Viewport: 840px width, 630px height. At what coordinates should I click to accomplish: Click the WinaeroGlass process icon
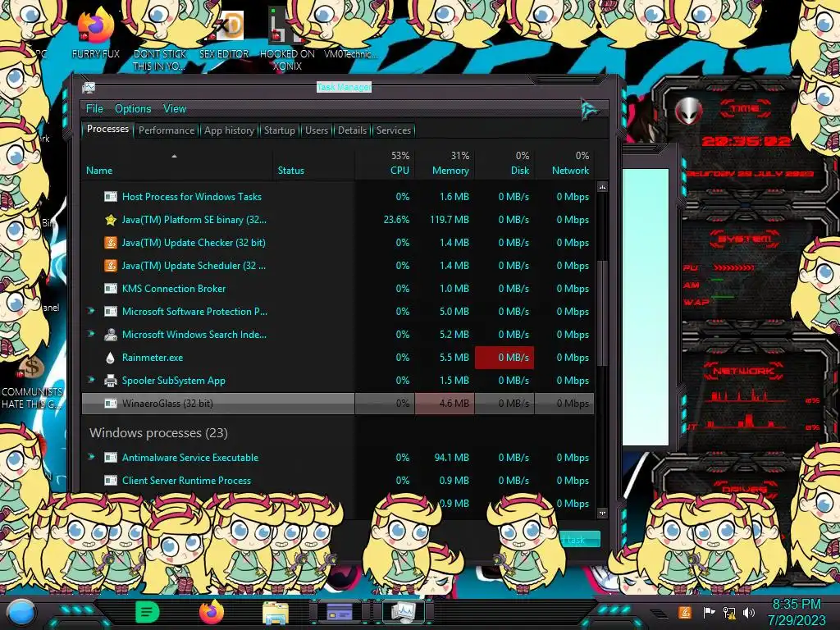(111, 404)
